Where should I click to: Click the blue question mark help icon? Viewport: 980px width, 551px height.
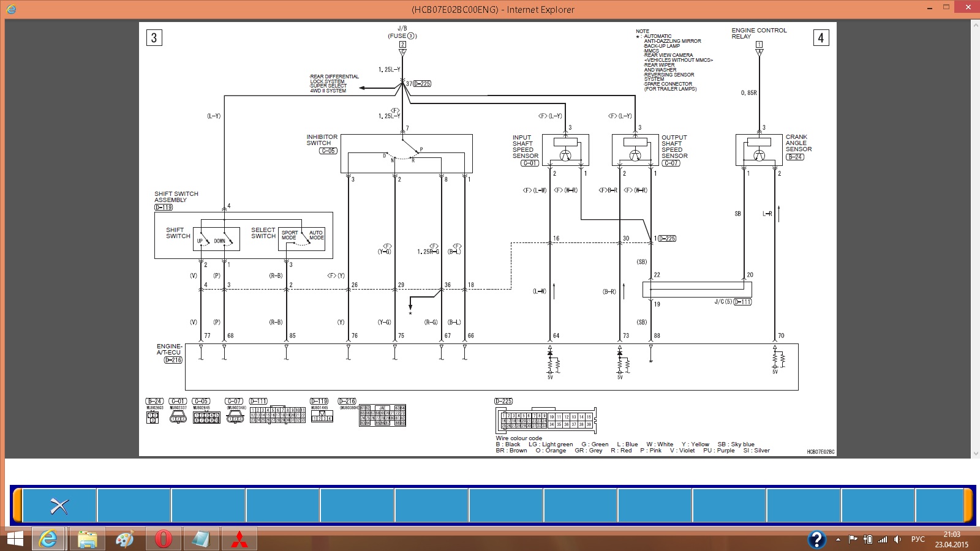click(x=816, y=539)
